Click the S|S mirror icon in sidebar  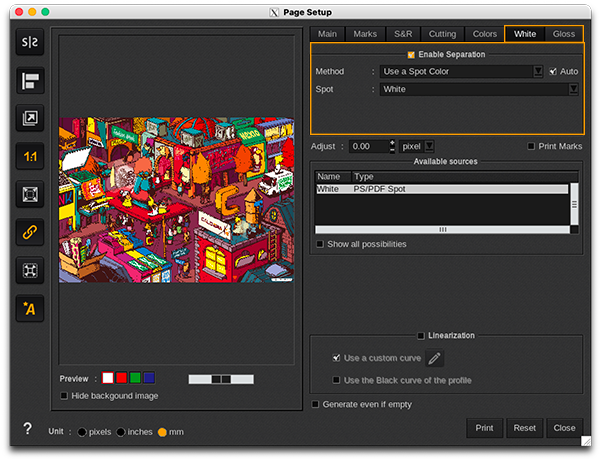[x=30, y=42]
